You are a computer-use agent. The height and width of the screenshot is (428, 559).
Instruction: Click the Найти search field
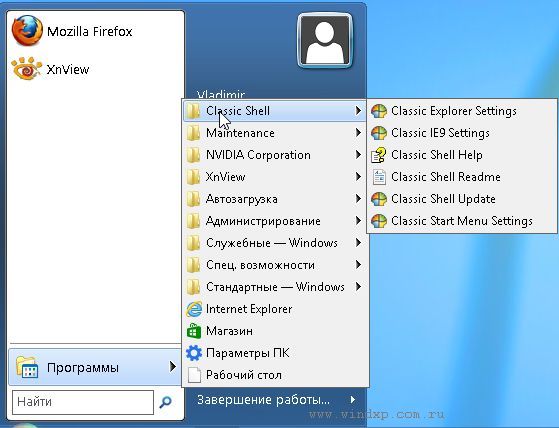coord(83,402)
